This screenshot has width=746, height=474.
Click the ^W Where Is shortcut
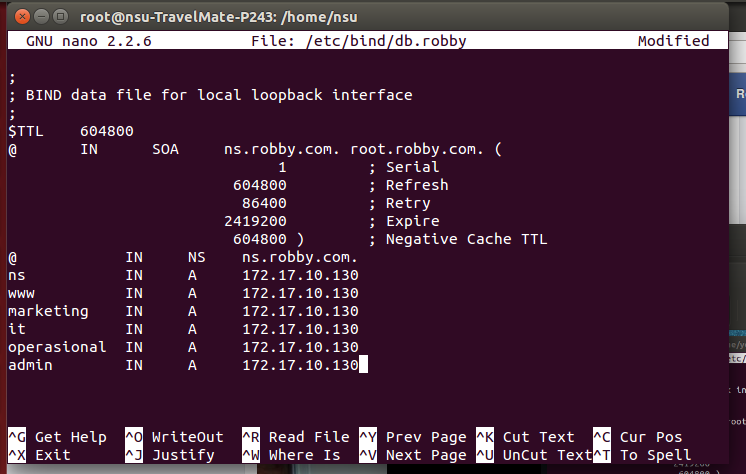coord(291,455)
